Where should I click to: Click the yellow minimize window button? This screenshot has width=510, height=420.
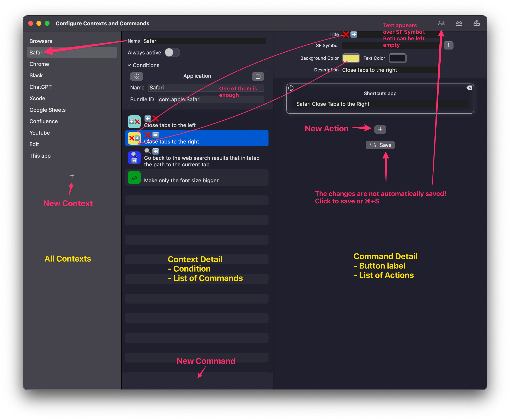39,23
